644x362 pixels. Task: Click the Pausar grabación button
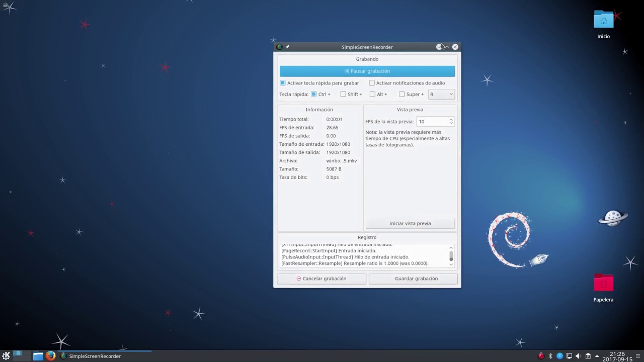(x=367, y=71)
